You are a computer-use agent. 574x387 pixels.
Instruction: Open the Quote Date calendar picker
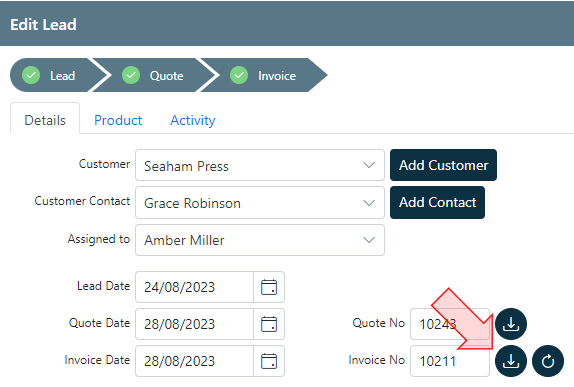point(269,324)
